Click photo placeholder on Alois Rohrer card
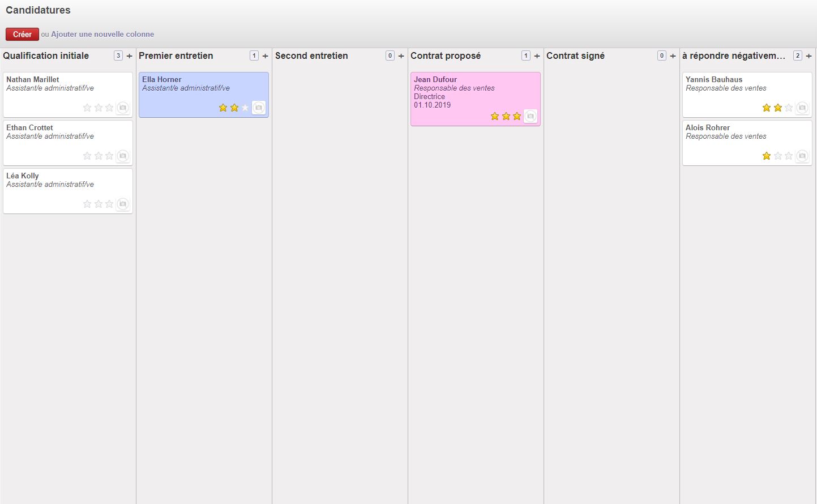The image size is (817, 504). click(802, 156)
